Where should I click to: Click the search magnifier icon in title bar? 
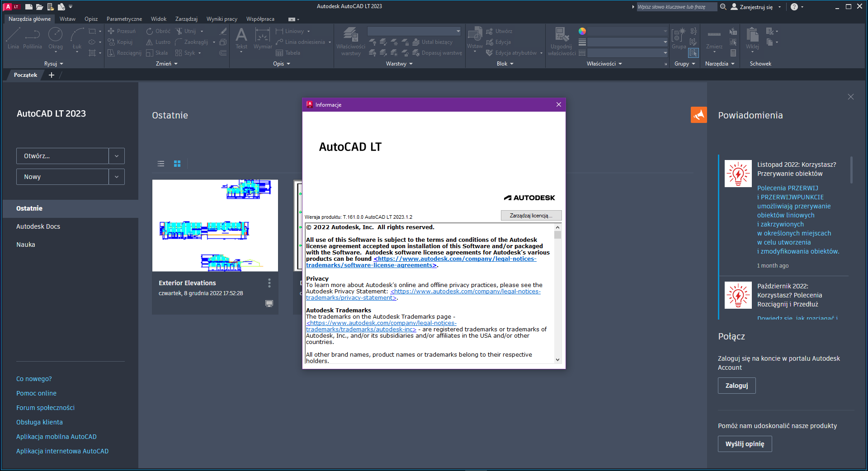pos(723,7)
